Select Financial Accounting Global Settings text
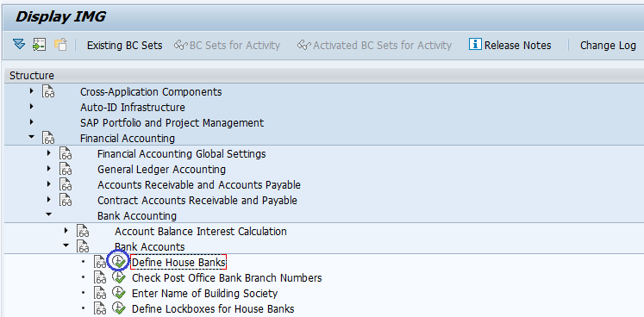Image resolution: width=644 pixels, height=317 pixels. (182, 154)
